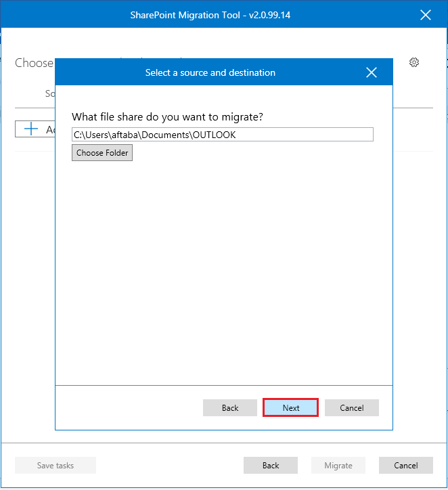
Task: Click Back in the main window footer
Action: click(x=271, y=466)
